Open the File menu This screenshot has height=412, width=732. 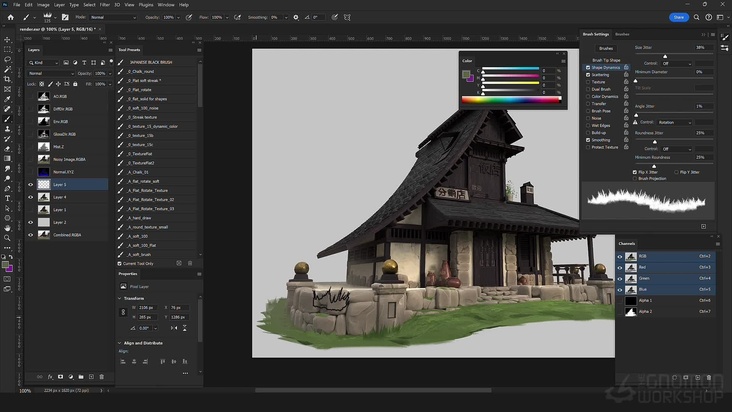pos(16,5)
